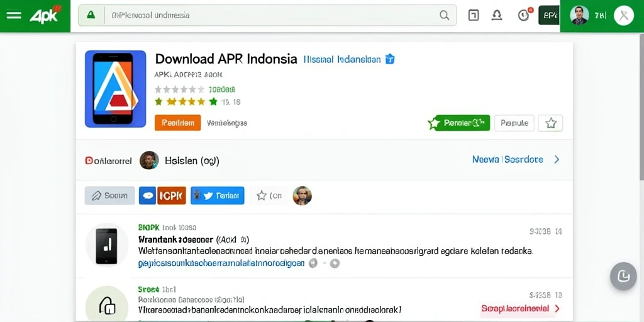This screenshot has width=644, height=322.
Task: Click the red 'Dontarorrel' label
Action: [108, 160]
